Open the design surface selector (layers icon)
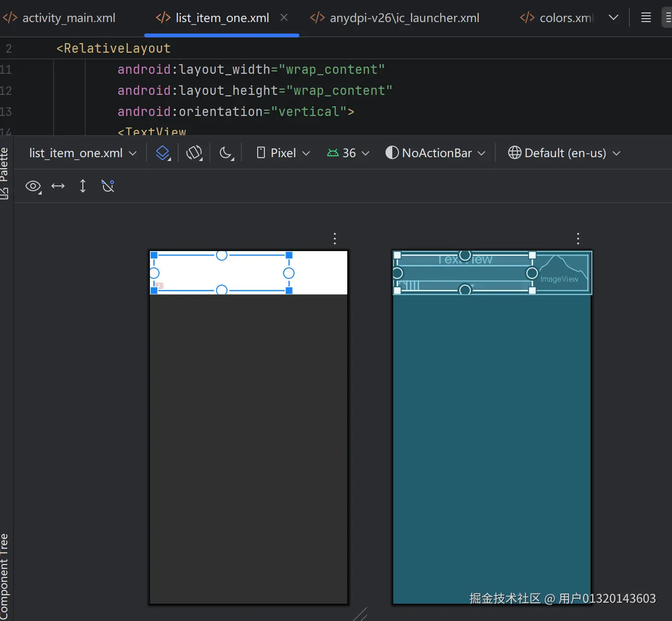The height and width of the screenshot is (621, 672). click(163, 153)
